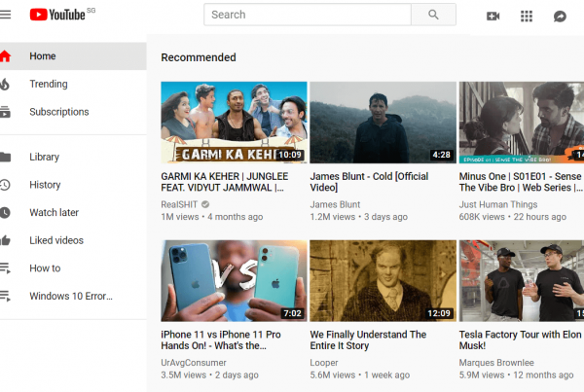
Task: Focus the Search input field
Action: (308, 15)
